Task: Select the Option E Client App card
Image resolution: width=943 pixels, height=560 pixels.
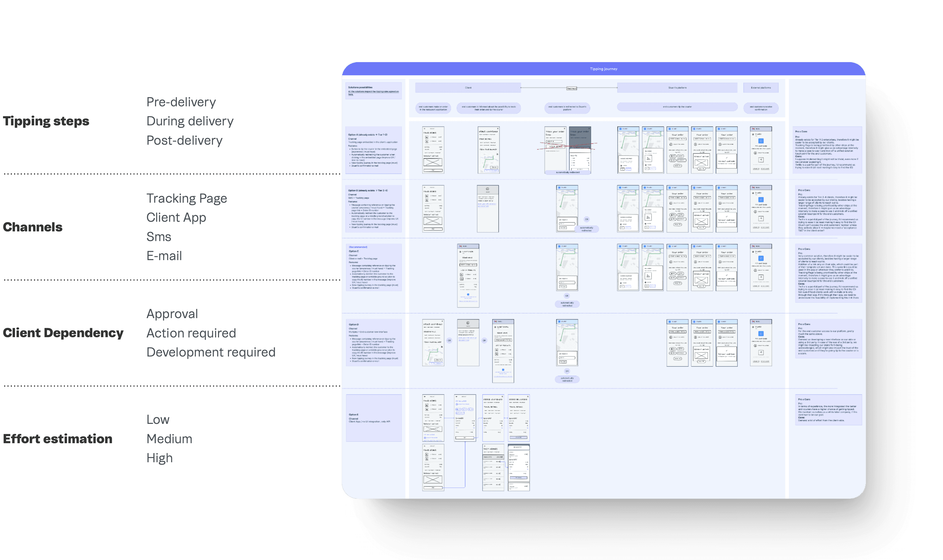Action: click(x=373, y=418)
